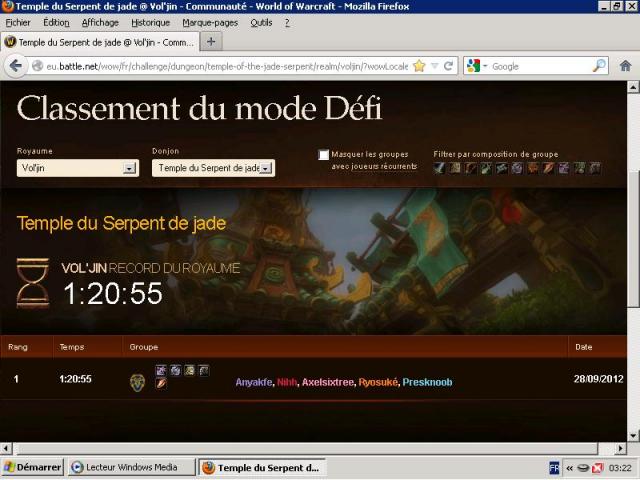
Task: Open player Anyakfe's profile link
Action: (x=253, y=382)
